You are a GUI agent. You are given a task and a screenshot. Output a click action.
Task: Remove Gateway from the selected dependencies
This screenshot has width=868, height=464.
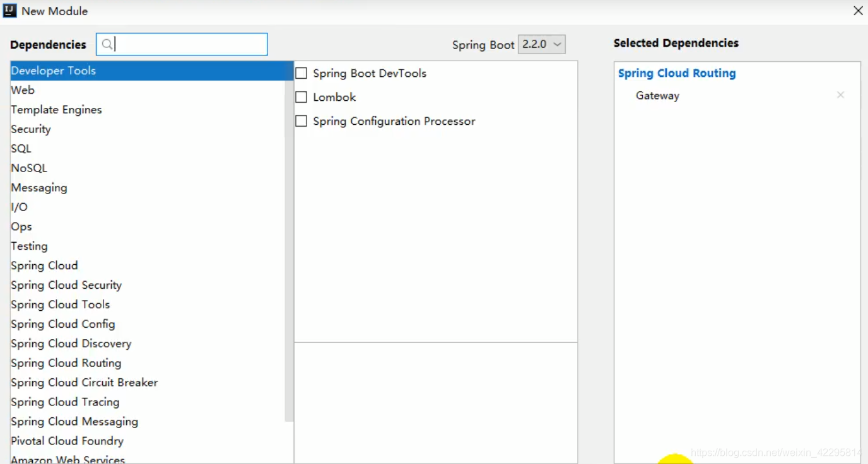tap(840, 95)
